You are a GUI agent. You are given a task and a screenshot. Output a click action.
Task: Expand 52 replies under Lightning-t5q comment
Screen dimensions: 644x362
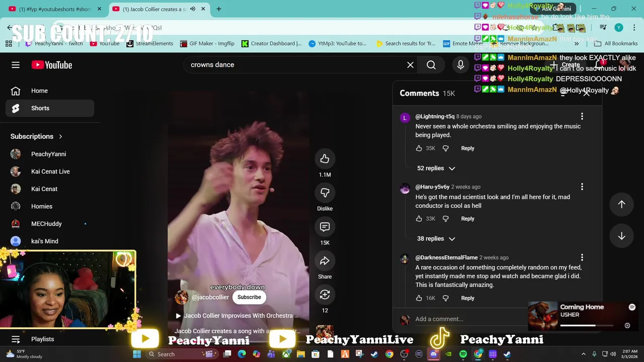coord(436,168)
